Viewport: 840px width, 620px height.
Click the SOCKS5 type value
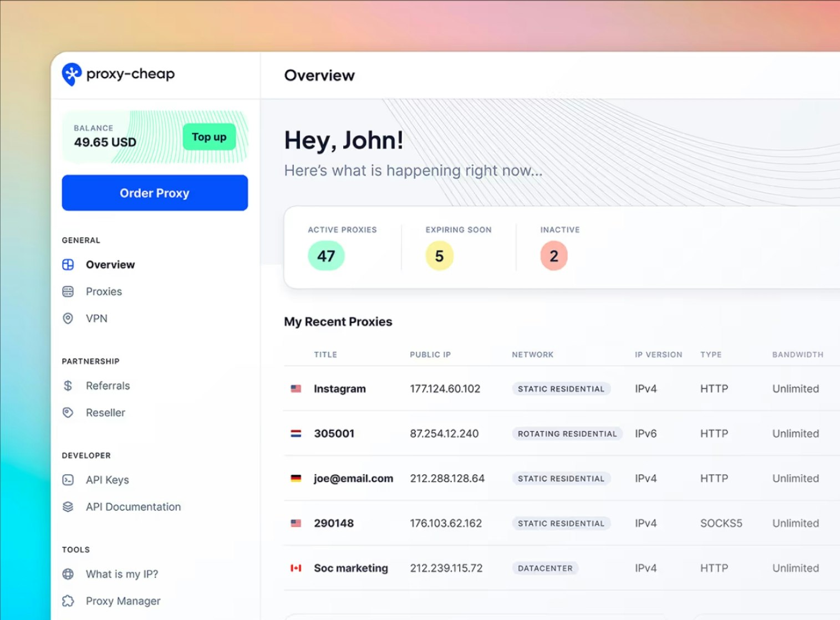tap(721, 524)
